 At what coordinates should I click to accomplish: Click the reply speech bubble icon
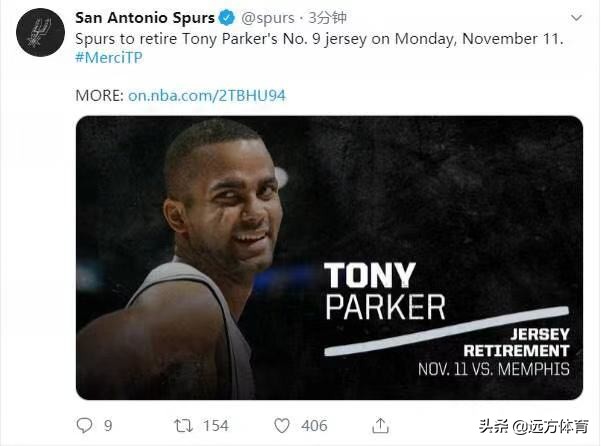(x=82, y=425)
